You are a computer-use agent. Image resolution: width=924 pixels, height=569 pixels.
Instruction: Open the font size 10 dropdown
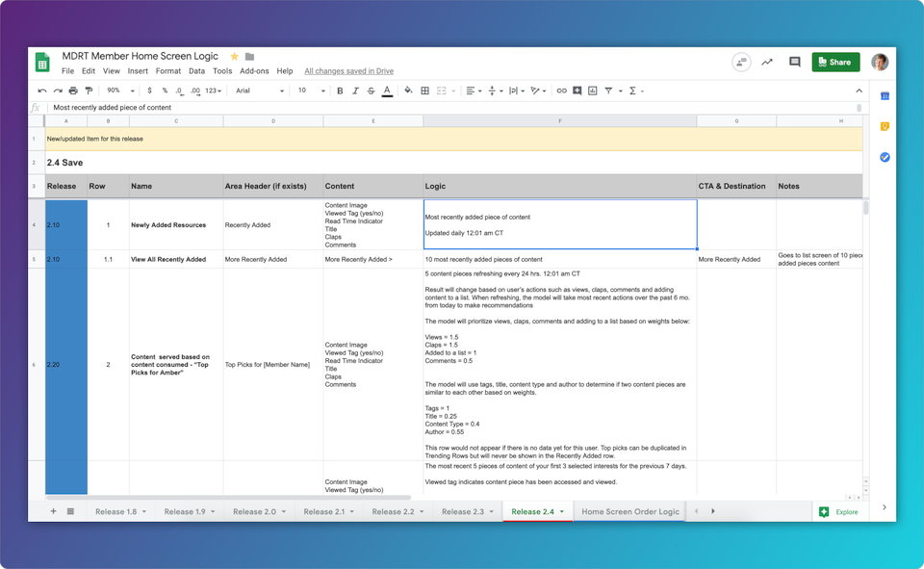[311, 91]
